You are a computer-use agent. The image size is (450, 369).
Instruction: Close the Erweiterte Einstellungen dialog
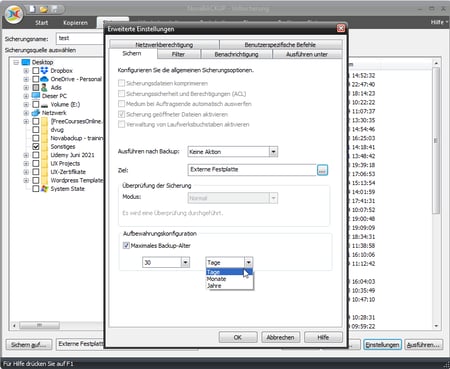tap(341, 28)
